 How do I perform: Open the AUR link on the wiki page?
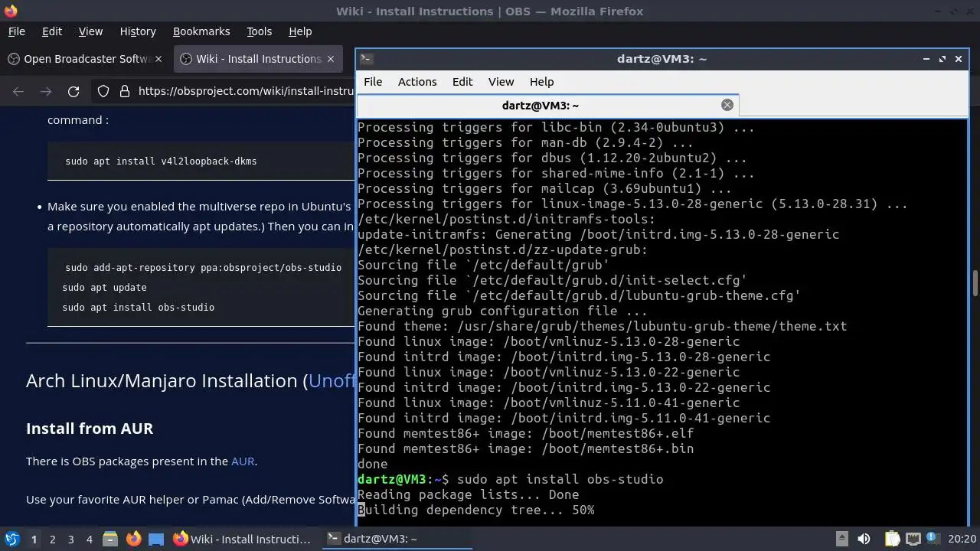pyautogui.click(x=243, y=461)
